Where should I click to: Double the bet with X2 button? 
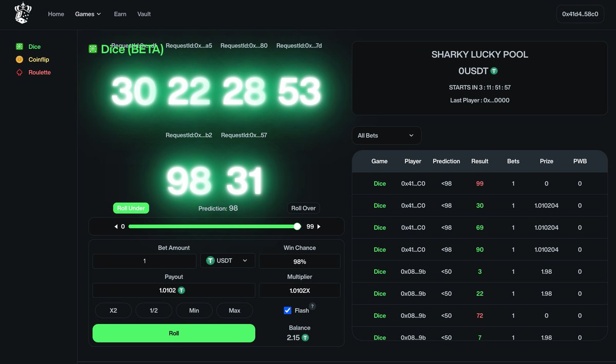pyautogui.click(x=113, y=310)
